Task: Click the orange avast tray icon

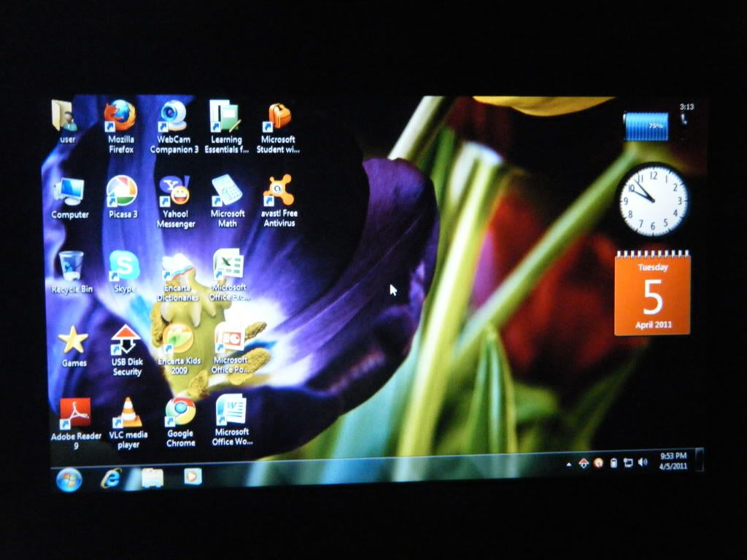Action: (599, 463)
